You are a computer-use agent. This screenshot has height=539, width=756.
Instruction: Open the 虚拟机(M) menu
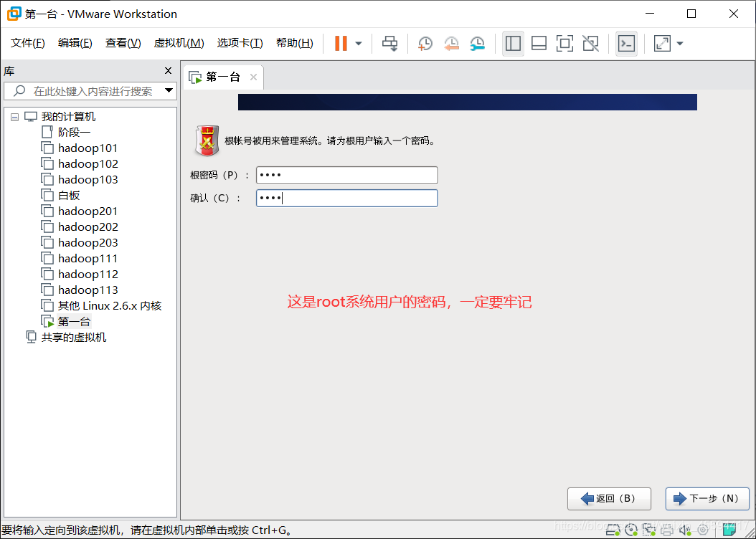[179, 43]
